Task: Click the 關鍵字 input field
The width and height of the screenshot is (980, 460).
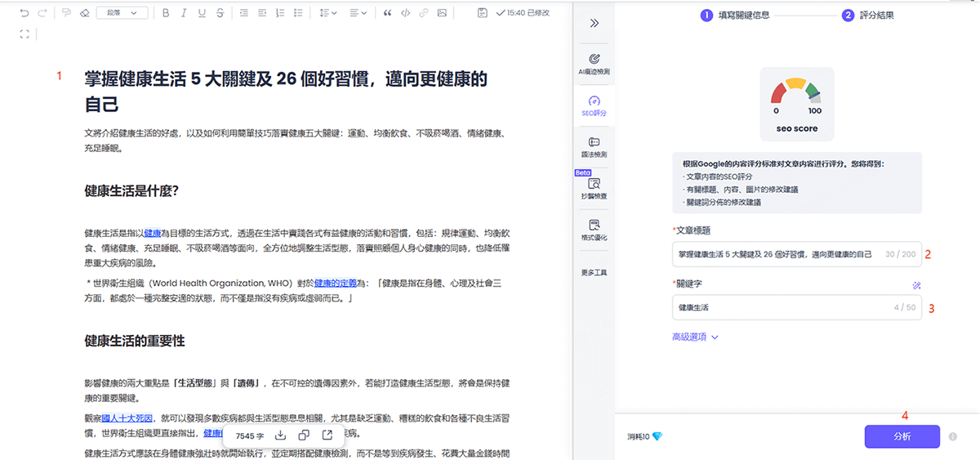Action: (x=796, y=307)
